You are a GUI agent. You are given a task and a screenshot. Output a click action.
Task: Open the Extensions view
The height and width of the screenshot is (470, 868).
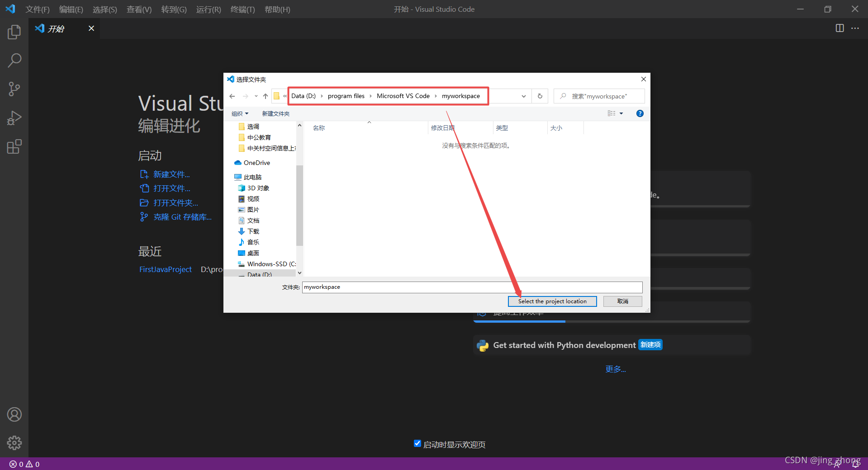point(14,147)
